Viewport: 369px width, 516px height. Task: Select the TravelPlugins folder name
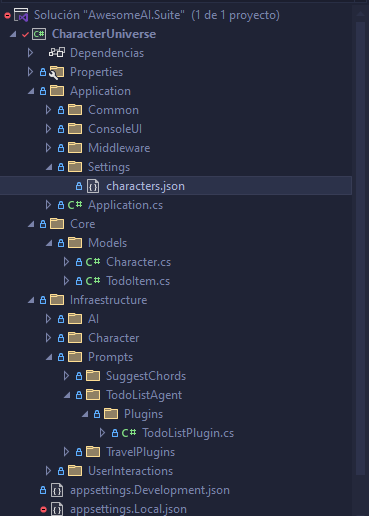click(140, 452)
